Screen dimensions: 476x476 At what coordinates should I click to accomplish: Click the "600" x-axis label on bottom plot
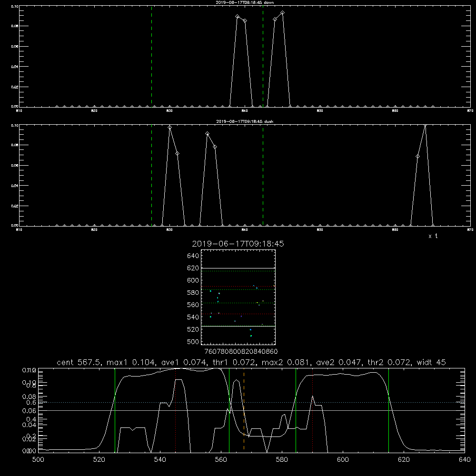tap(343, 460)
